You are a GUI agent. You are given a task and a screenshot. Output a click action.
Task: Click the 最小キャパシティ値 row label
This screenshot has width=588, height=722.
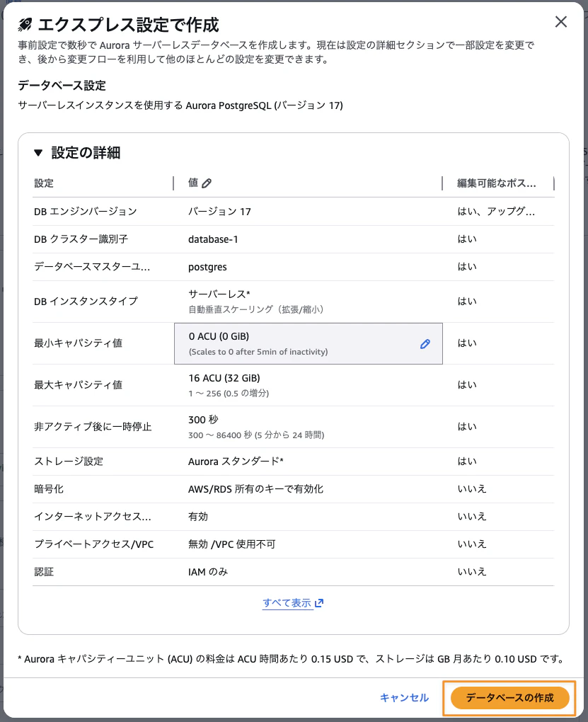(79, 343)
